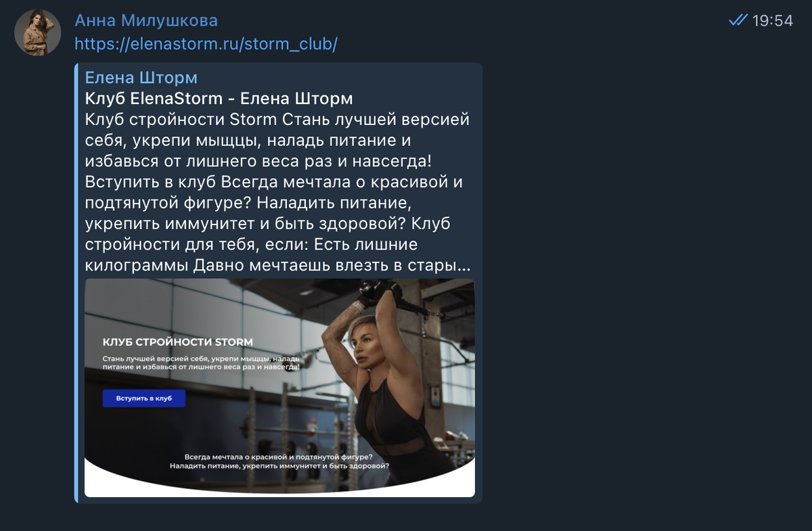The height and width of the screenshot is (531, 812).
Task: Click the gloved hands gripping the bar
Action: pos(379,290)
